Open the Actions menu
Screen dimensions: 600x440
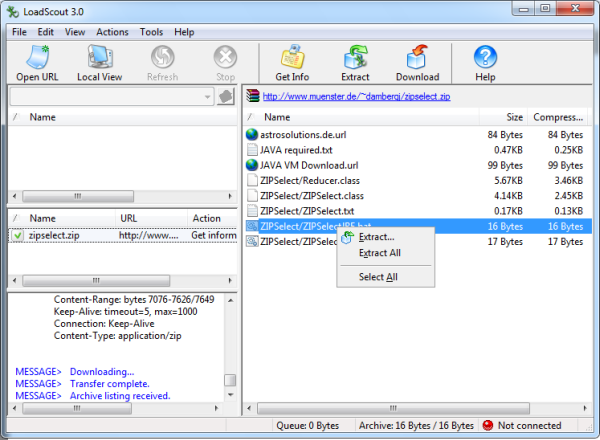tap(112, 32)
